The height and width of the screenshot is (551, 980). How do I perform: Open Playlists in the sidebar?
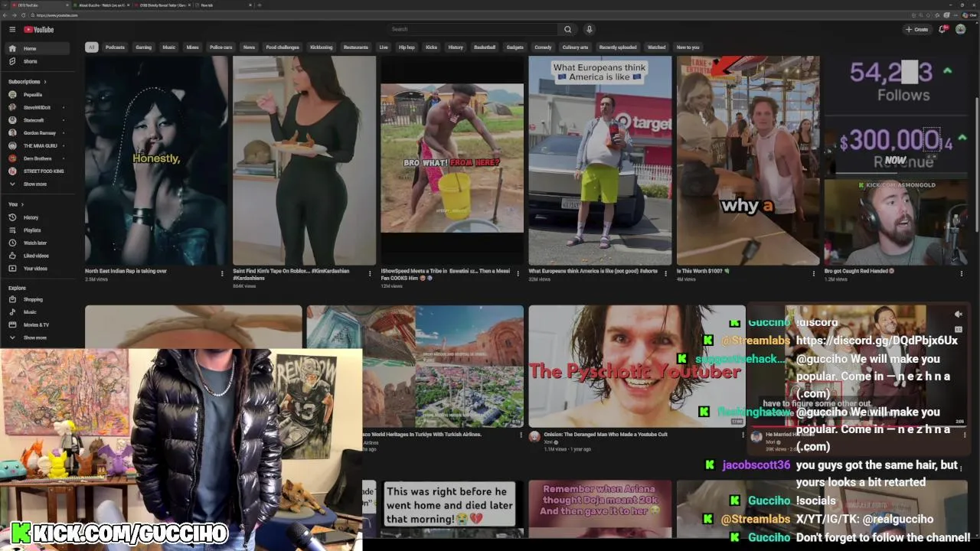(x=37, y=230)
